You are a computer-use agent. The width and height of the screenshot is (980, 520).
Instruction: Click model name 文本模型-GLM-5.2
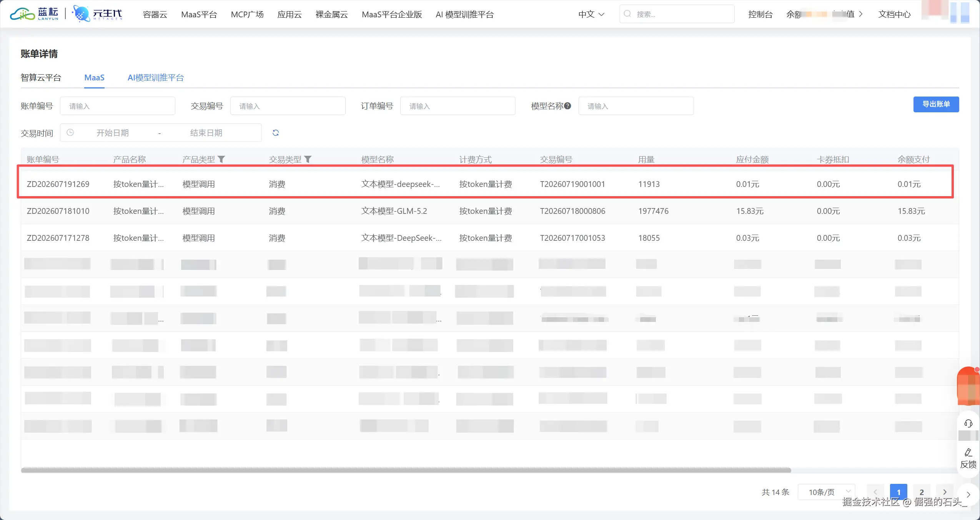coord(394,211)
